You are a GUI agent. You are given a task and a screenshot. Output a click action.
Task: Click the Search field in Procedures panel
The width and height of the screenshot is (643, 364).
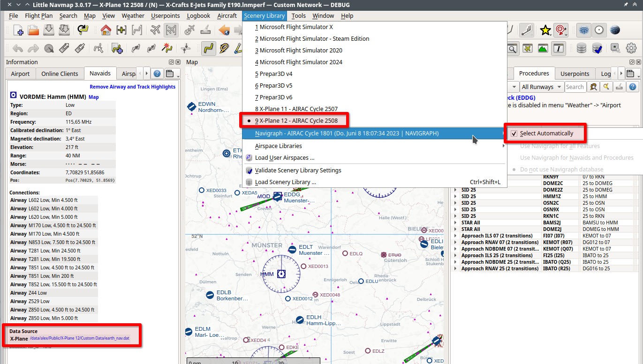click(575, 87)
